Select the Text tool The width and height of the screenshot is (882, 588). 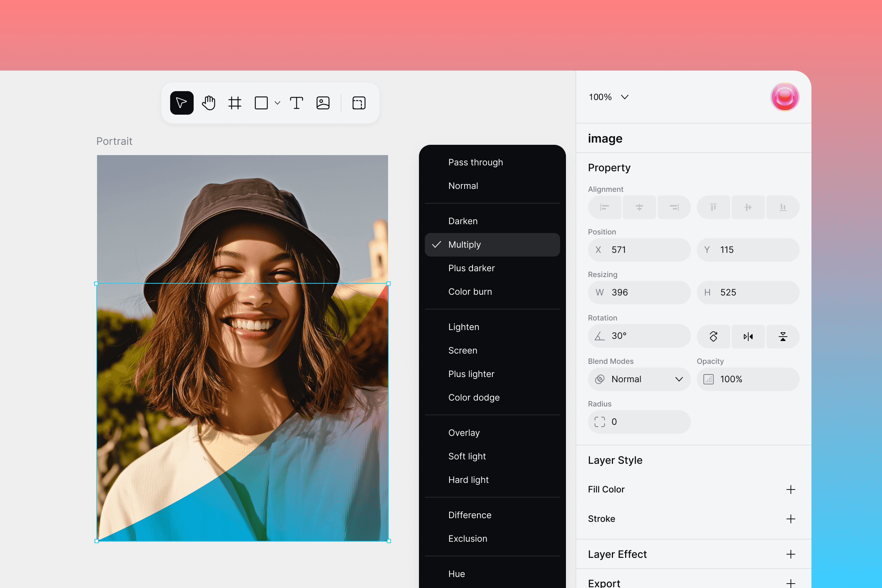coord(296,103)
